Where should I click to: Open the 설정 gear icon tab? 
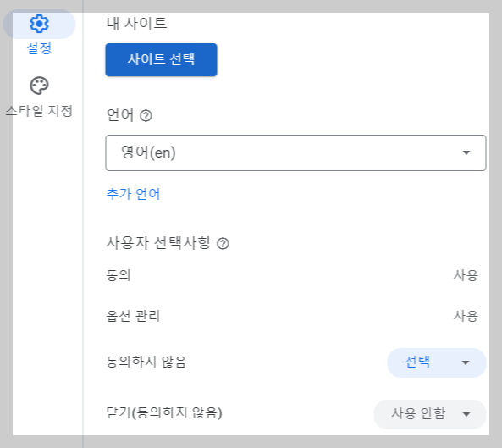39,24
